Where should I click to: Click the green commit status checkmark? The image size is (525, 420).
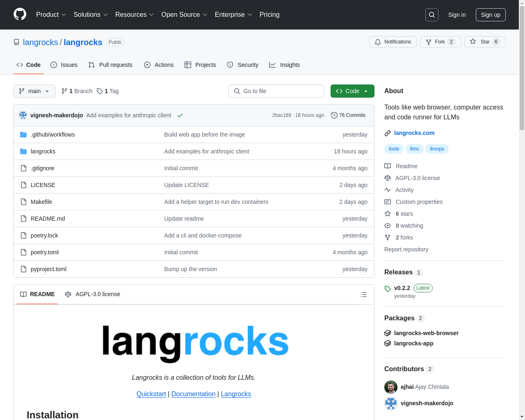point(180,115)
